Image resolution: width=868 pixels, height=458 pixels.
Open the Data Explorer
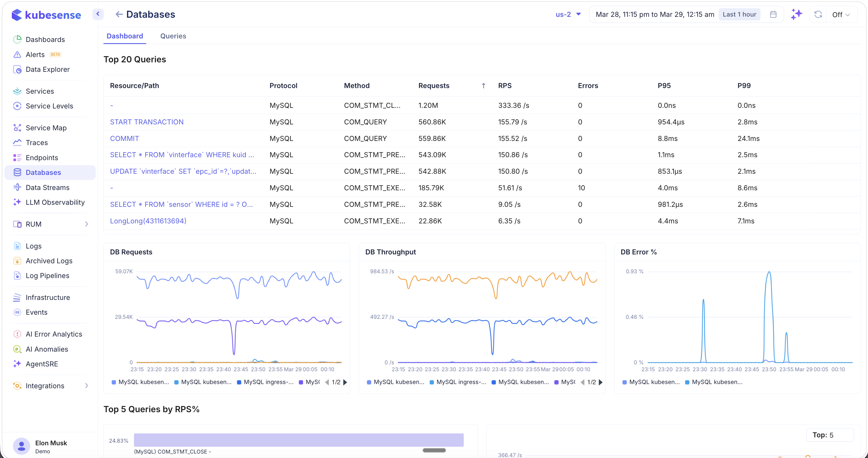click(48, 69)
